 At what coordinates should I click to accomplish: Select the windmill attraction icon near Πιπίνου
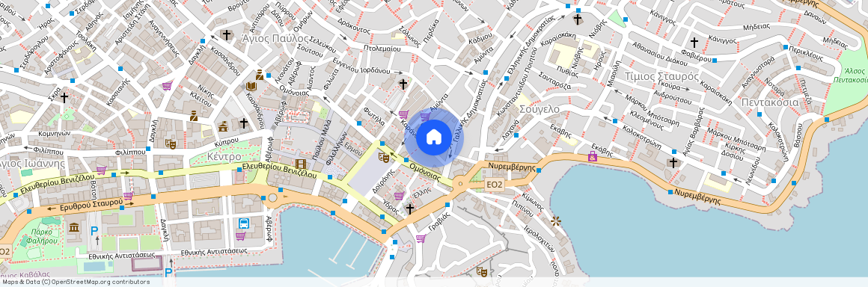click(x=556, y=221)
